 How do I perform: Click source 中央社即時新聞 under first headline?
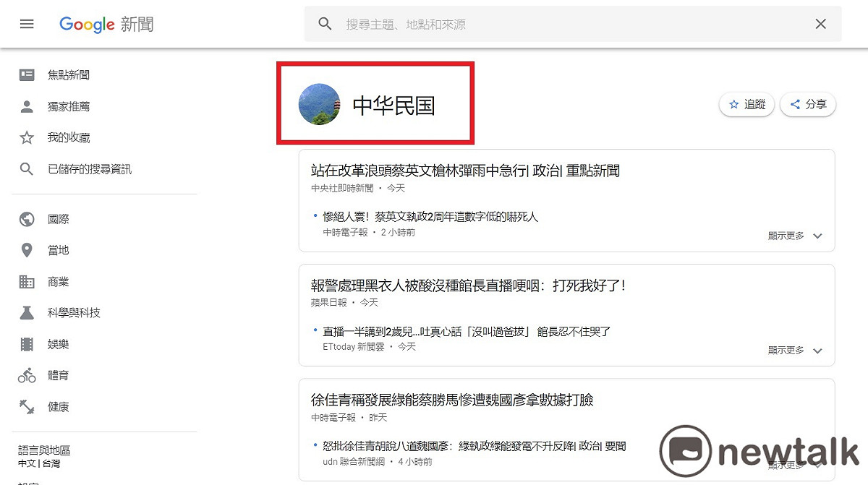(x=342, y=188)
